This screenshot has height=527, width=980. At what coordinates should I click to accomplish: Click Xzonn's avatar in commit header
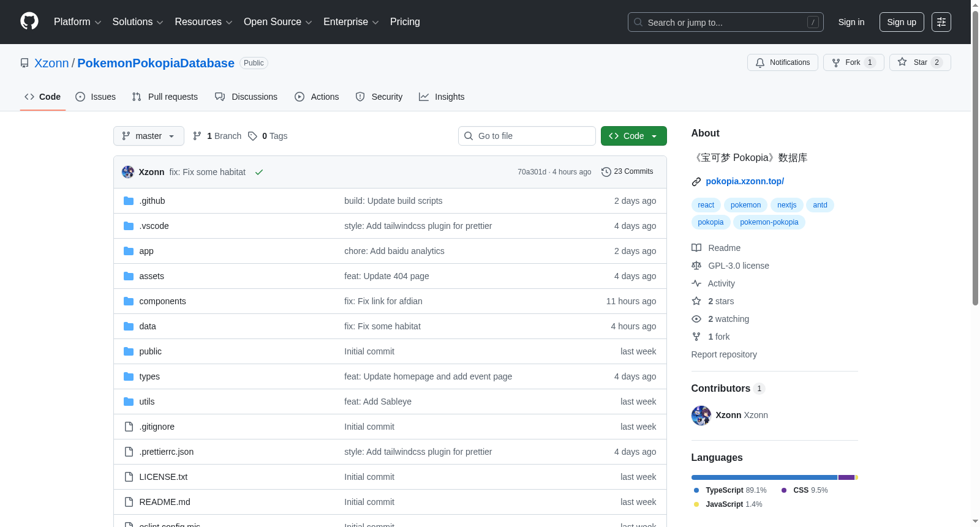pyautogui.click(x=128, y=172)
